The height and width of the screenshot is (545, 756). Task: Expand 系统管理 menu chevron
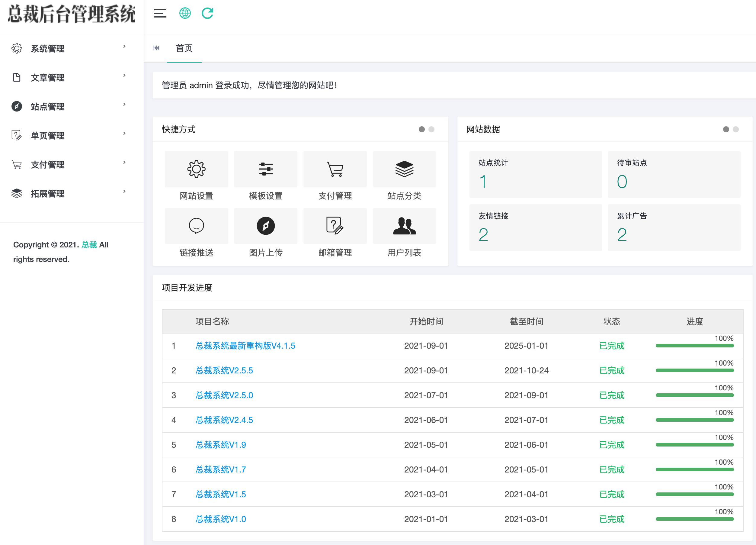point(124,46)
